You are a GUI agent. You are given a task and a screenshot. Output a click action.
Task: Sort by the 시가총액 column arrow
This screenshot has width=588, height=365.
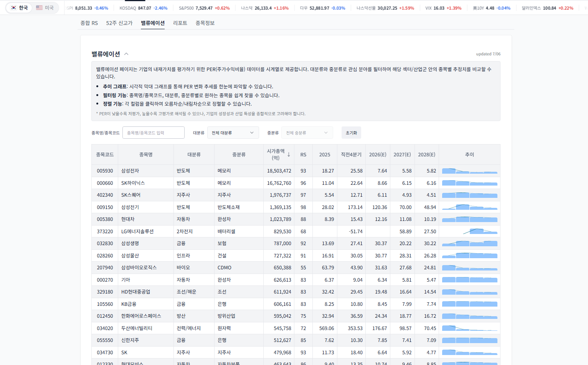289,154
